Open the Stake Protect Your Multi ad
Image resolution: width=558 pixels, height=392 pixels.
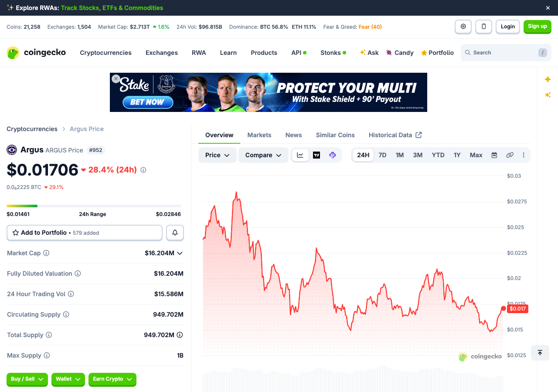click(269, 92)
